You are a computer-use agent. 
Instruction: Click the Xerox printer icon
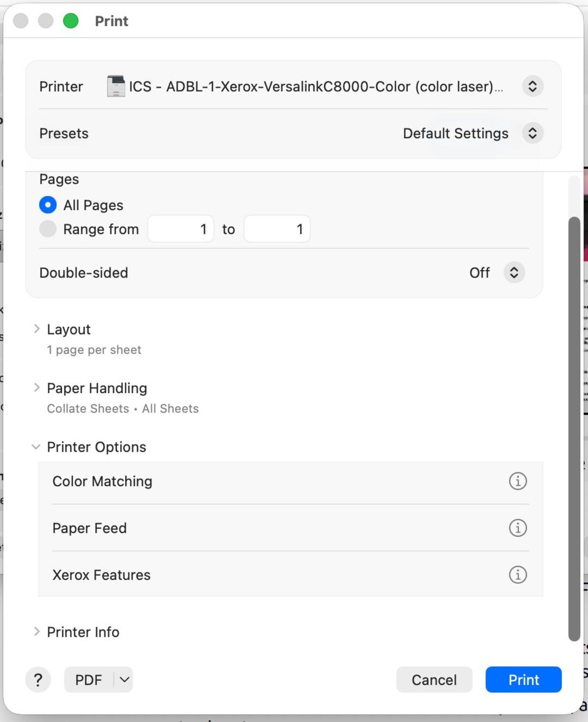coord(116,86)
